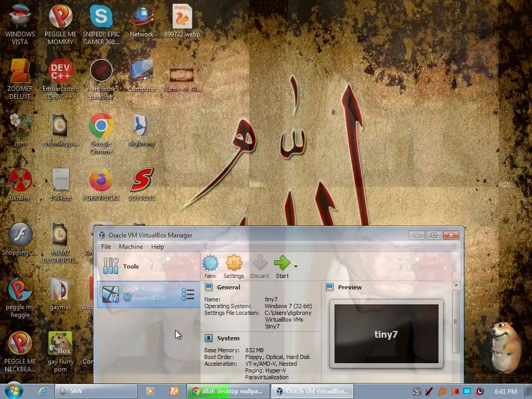Screen dimensions: 532x399
Task: Open the Help menu in VirtualBox
Action: [x=157, y=247]
